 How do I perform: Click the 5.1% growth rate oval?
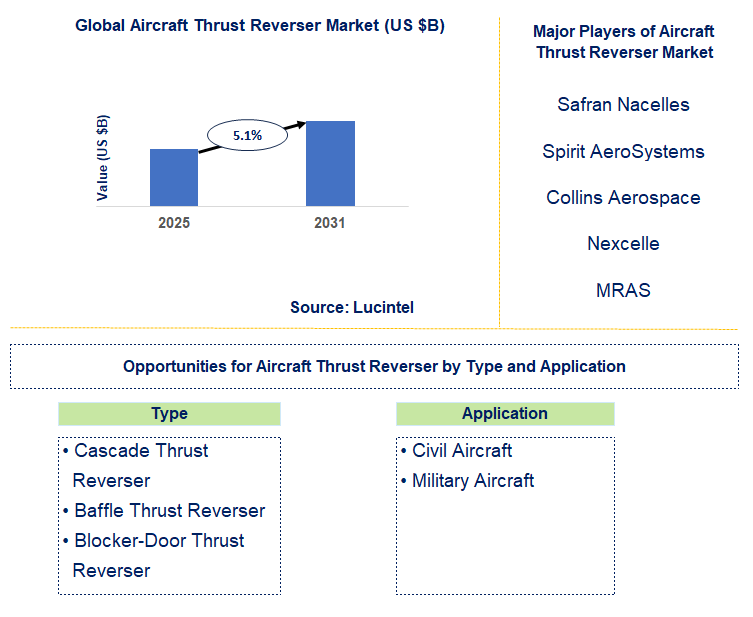click(x=247, y=135)
